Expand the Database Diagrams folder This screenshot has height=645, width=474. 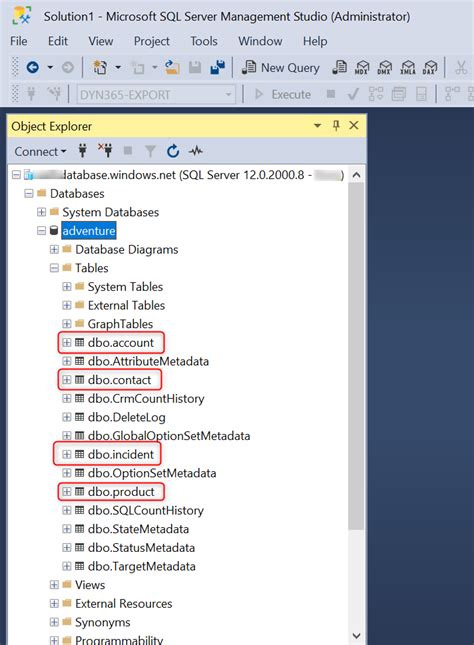click(x=54, y=249)
